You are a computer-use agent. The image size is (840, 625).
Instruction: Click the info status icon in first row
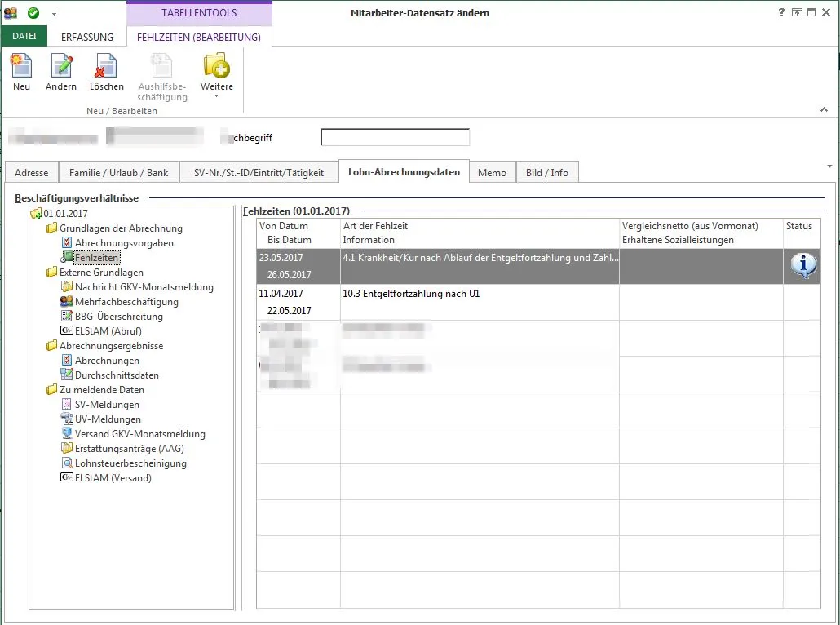pyautogui.click(x=803, y=265)
